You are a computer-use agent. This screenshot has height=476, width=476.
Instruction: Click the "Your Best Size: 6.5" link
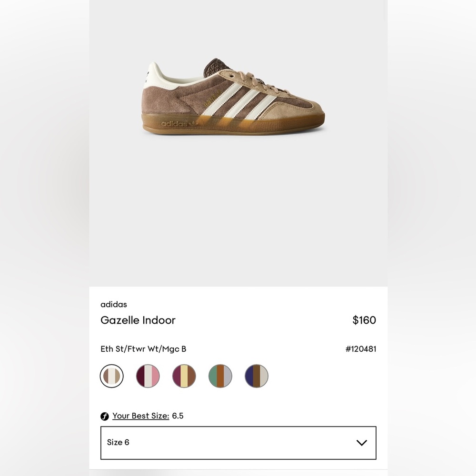tap(140, 416)
